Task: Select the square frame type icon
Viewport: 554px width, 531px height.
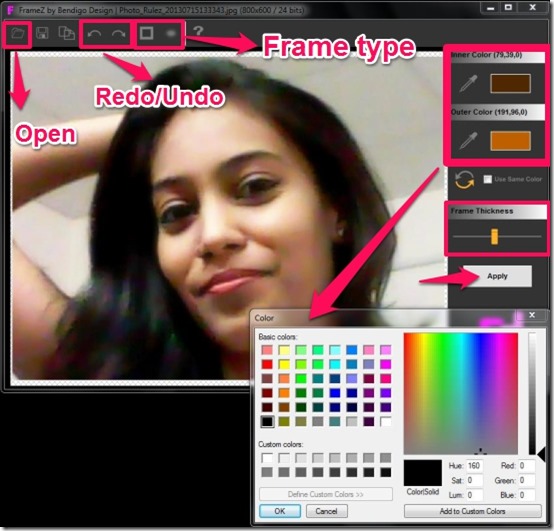Action: (146, 33)
